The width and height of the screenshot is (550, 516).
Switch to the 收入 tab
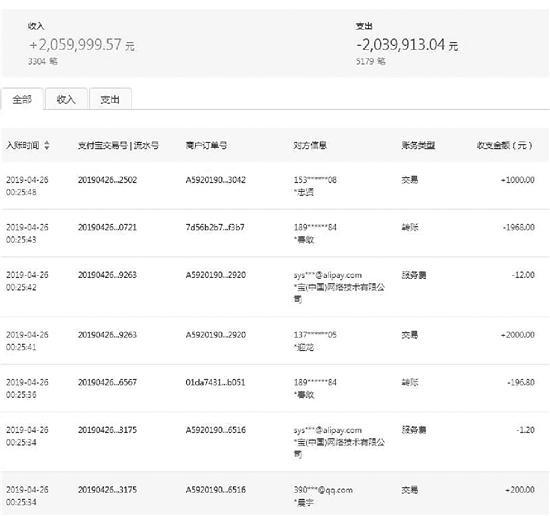66,99
